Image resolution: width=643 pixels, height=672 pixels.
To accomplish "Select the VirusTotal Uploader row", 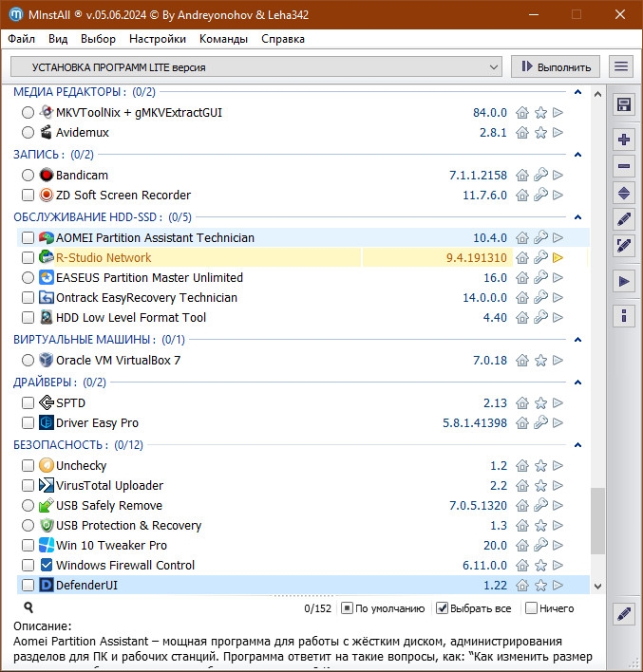I will click(x=303, y=485).
